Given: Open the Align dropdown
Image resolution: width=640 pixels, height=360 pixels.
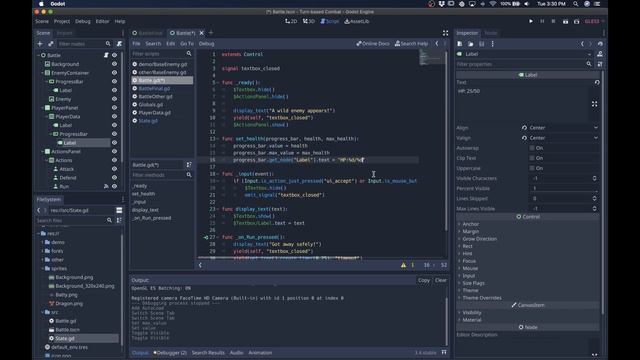Looking at the screenshot, I should coord(564,128).
